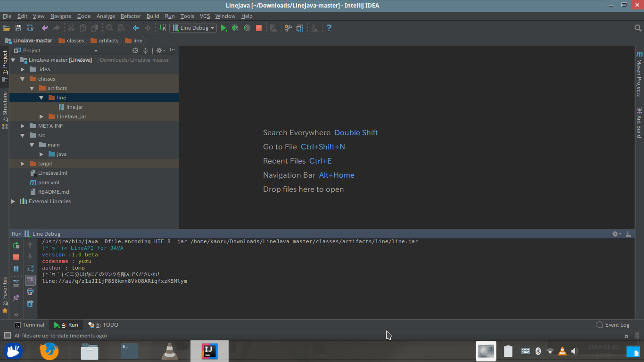Hide the Run tool window with the download-arrow icon

click(x=629, y=234)
